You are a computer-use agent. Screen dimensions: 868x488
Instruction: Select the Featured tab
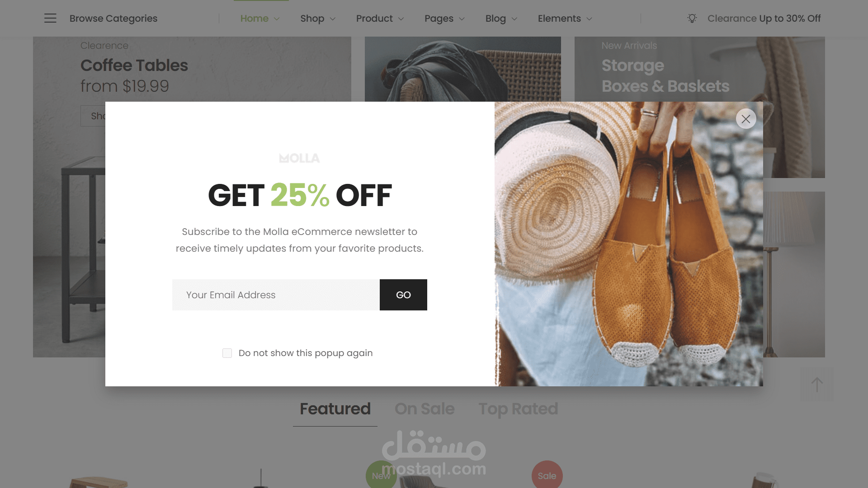point(335,409)
